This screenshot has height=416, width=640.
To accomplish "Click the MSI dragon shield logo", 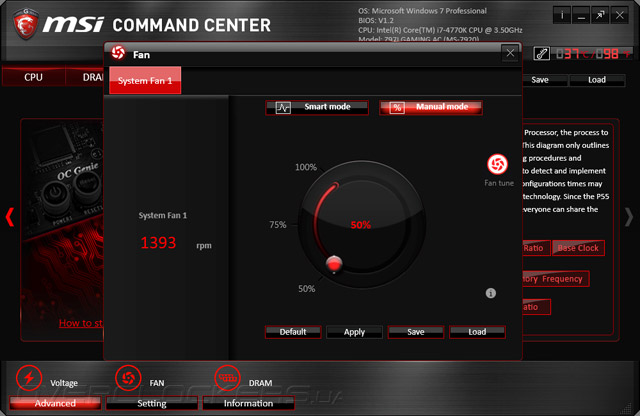I will tap(26, 24).
